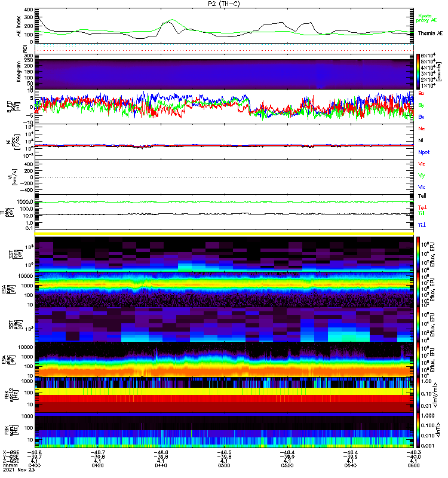Click the Keogram counts color bar

[x=418, y=72]
